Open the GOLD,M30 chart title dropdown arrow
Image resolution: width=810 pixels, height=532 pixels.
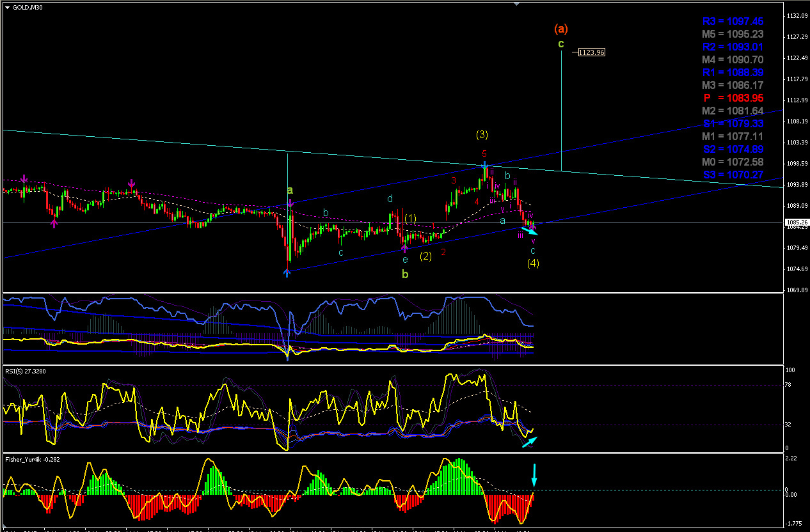7,8
